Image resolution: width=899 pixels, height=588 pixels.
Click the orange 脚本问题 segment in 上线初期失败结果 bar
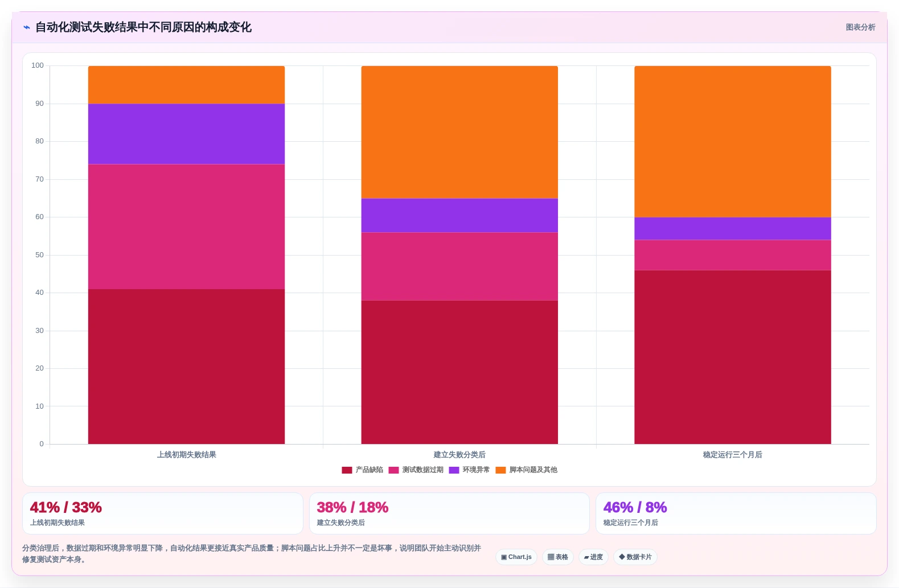click(186, 85)
